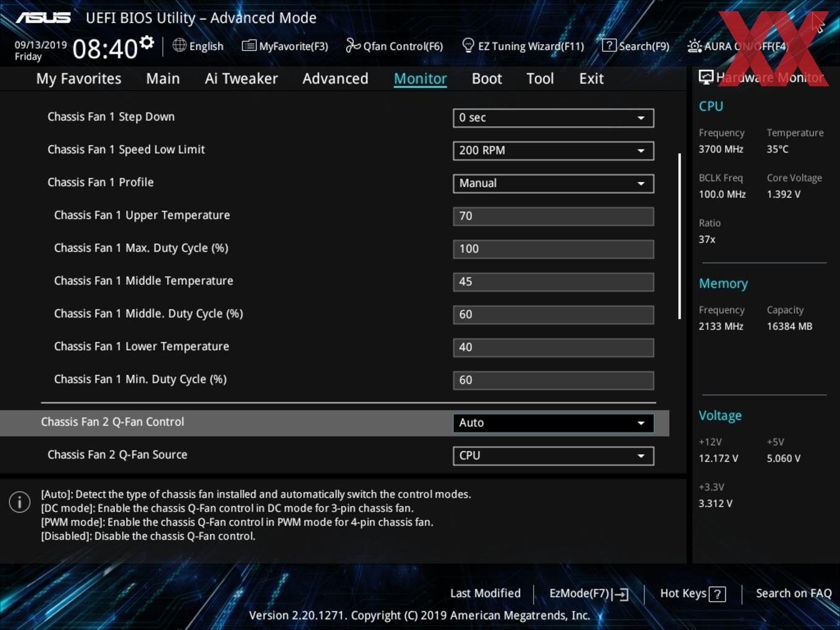Select Chassis Fan 2 Q-Fan Source label
Viewport: 840px width, 630px height.
tap(117, 455)
